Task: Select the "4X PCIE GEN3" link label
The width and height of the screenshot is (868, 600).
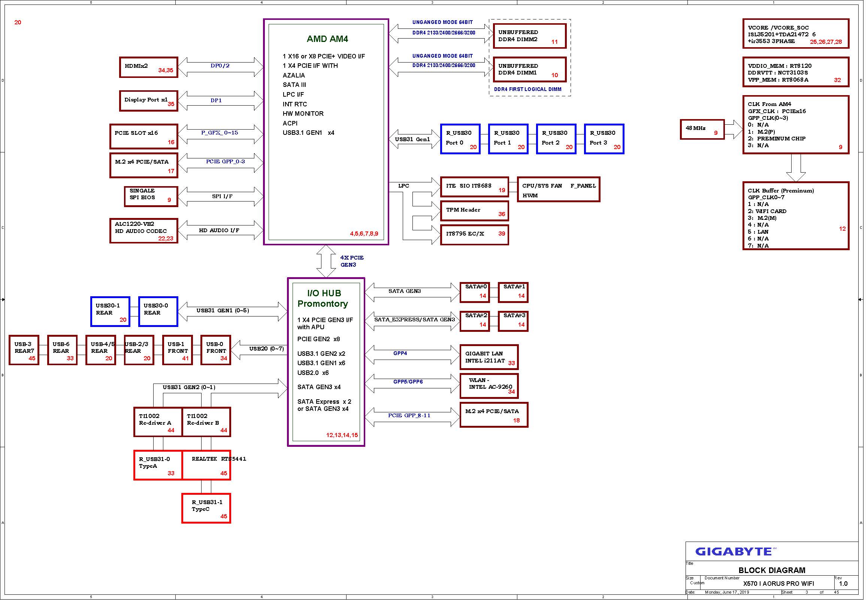Action: pos(353,262)
